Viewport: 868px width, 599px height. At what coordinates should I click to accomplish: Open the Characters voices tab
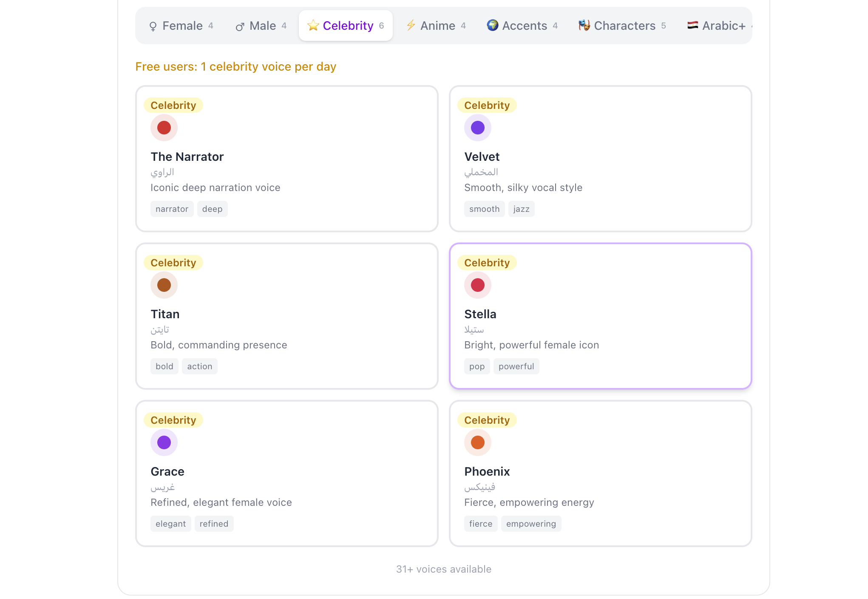(622, 26)
